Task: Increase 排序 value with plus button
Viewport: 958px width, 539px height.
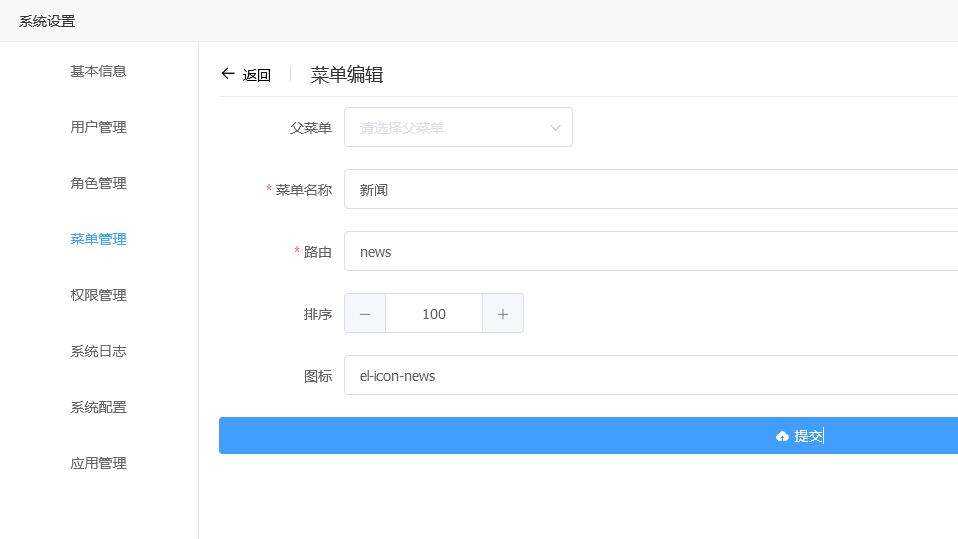Action: pyautogui.click(x=503, y=314)
